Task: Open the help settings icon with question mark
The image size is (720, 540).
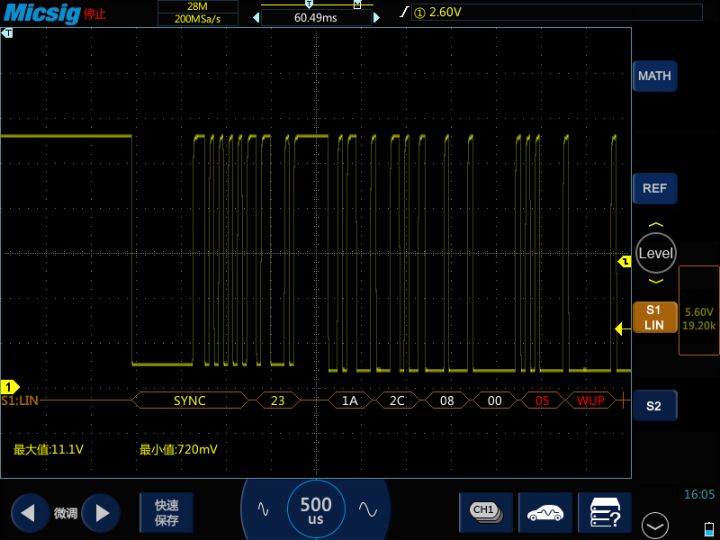Action: [605, 512]
